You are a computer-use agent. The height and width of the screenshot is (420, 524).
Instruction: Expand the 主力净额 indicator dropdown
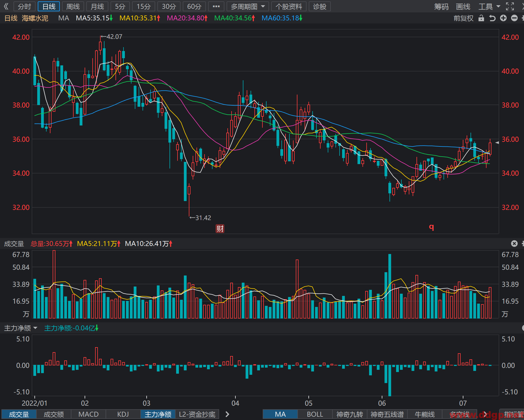tap(21, 328)
